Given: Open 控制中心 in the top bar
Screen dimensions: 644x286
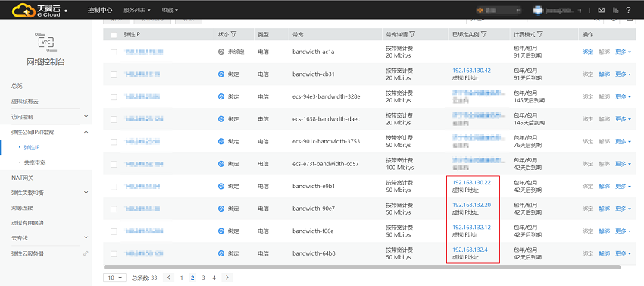Looking at the screenshot, I should tap(100, 10).
